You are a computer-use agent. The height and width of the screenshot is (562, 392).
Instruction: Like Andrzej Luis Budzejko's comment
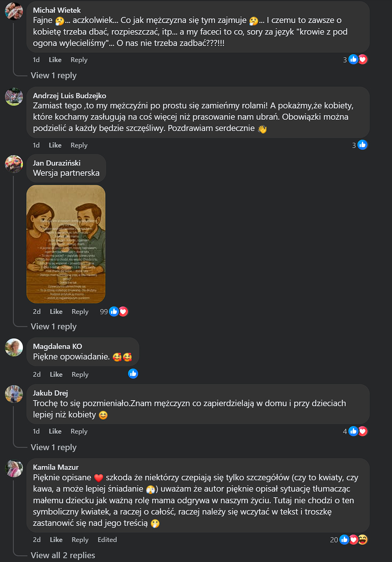[55, 145]
